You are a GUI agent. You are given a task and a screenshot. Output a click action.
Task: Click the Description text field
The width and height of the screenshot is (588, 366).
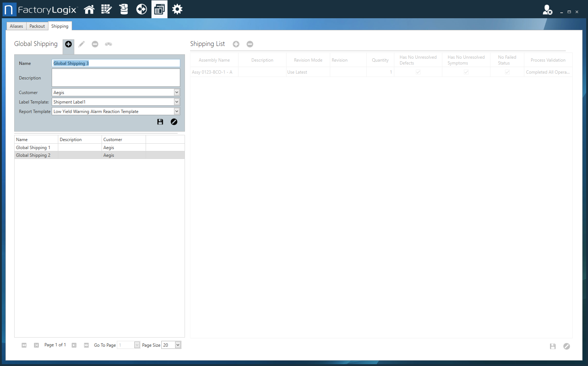pos(116,78)
